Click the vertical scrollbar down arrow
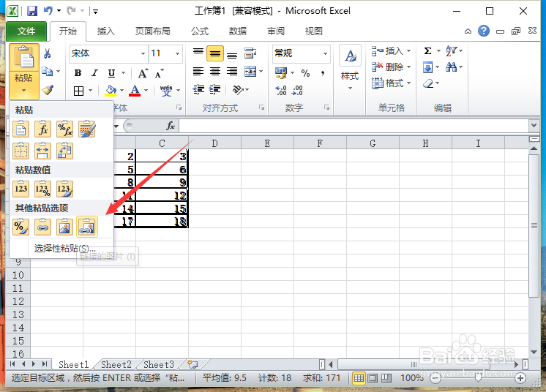This screenshot has height=392, width=546. 534,353
